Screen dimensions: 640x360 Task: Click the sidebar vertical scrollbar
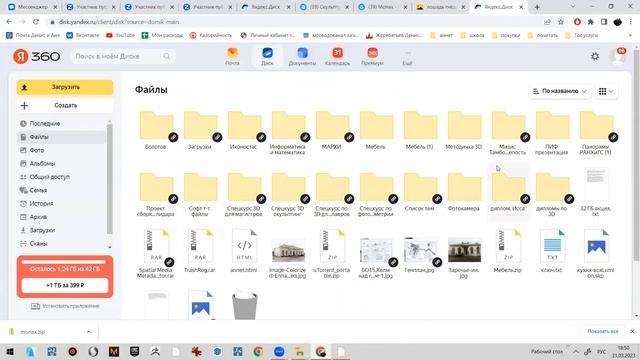(x=109, y=180)
